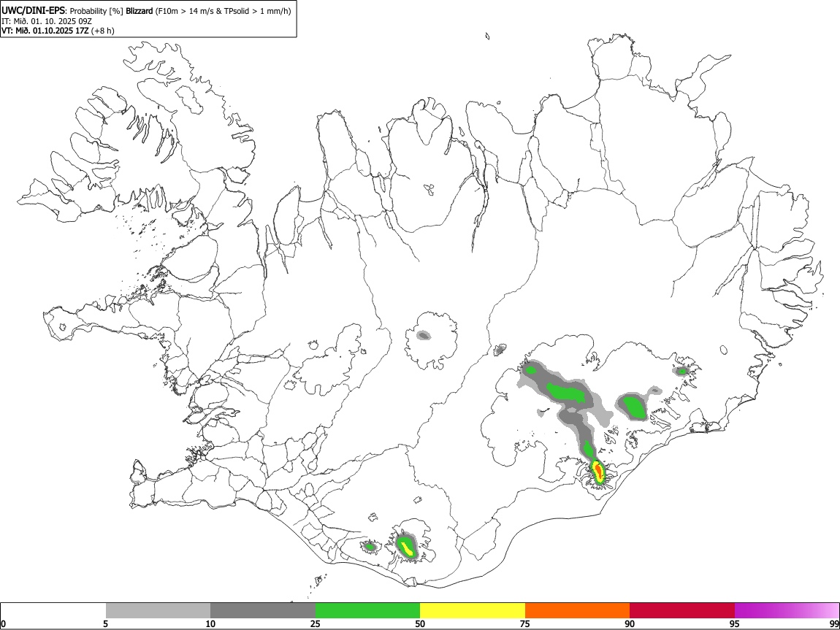Click the legend label '90'
Viewport: 840px width, 630px height.
630,623
